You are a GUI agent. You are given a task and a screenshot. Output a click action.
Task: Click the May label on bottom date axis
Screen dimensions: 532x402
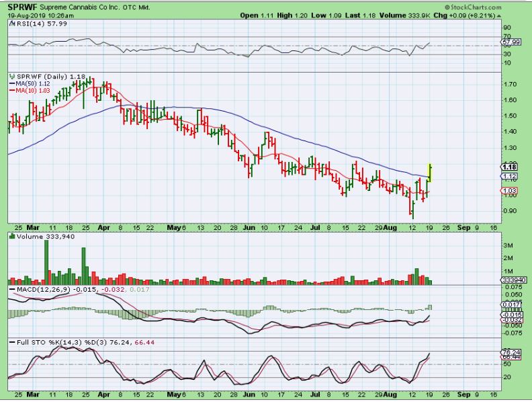[x=174, y=395]
